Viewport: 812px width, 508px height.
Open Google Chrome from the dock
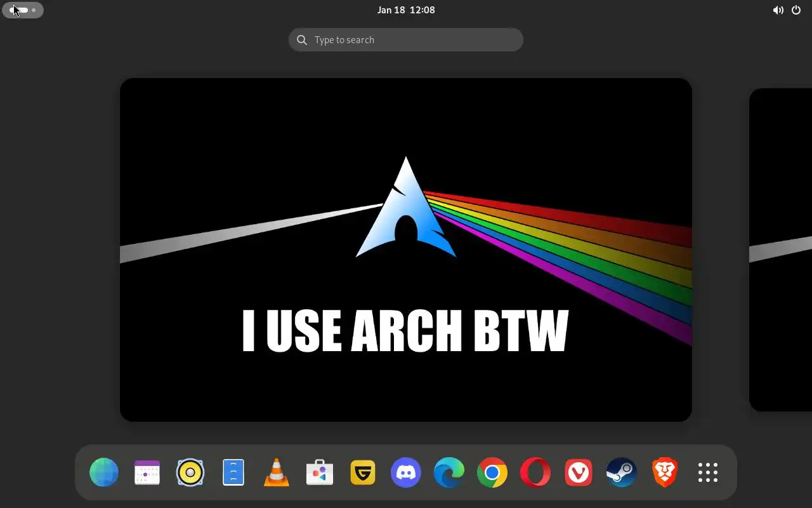[492, 472]
